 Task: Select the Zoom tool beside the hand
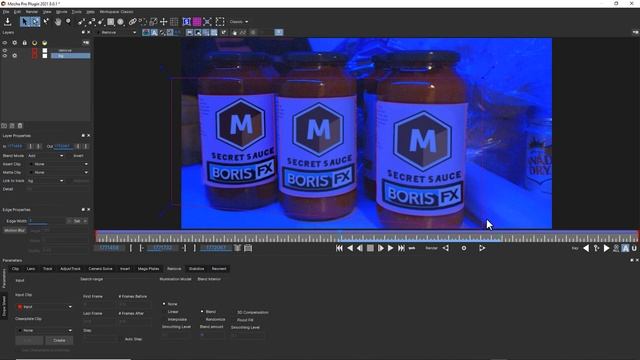click(x=68, y=22)
